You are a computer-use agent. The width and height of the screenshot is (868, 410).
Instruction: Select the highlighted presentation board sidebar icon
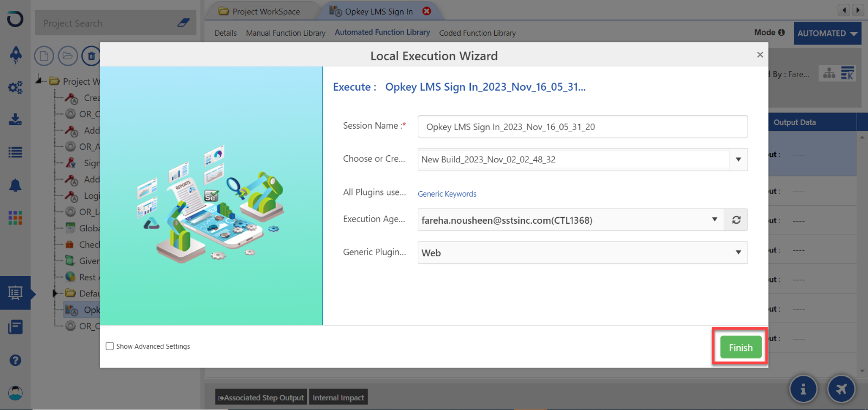tap(15, 293)
